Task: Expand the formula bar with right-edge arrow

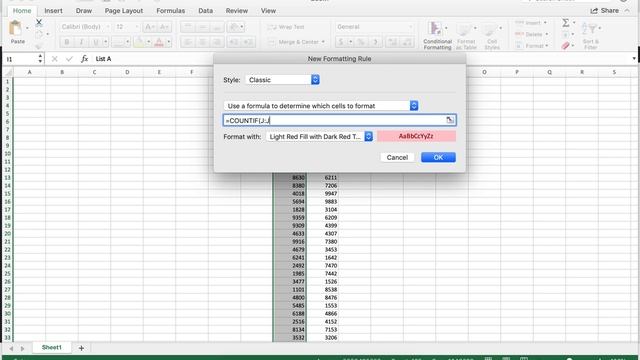Action: [634, 59]
